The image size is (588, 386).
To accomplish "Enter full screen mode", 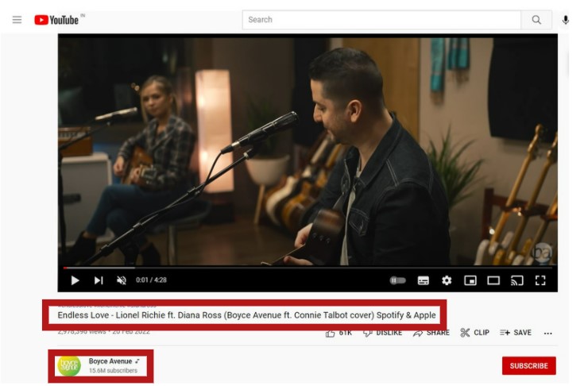I will point(540,280).
